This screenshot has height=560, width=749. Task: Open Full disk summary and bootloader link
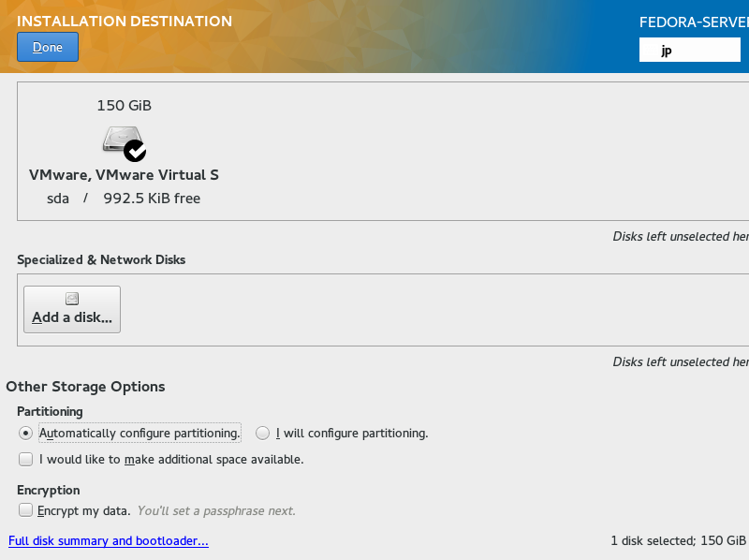pos(109,540)
